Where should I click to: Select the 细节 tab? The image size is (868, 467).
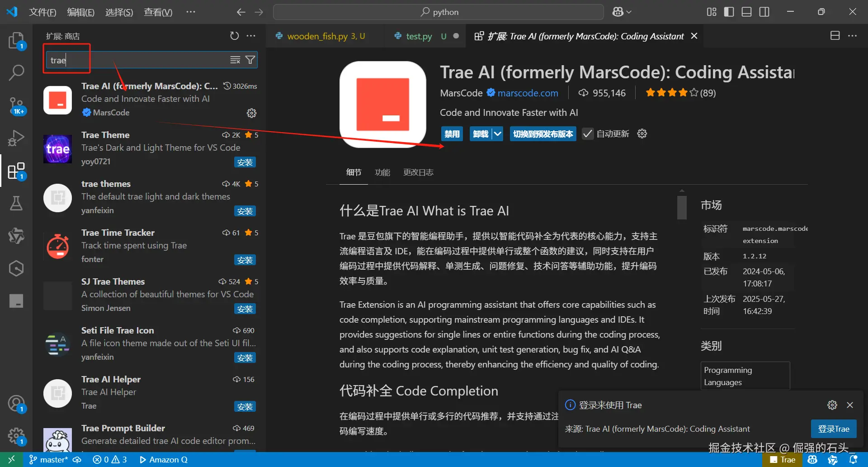[x=354, y=172]
